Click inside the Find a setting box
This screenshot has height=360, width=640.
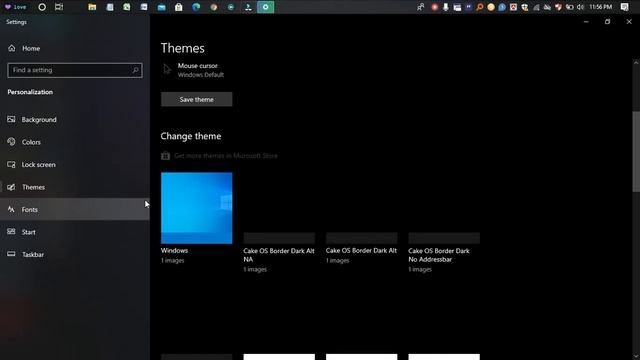click(75, 70)
